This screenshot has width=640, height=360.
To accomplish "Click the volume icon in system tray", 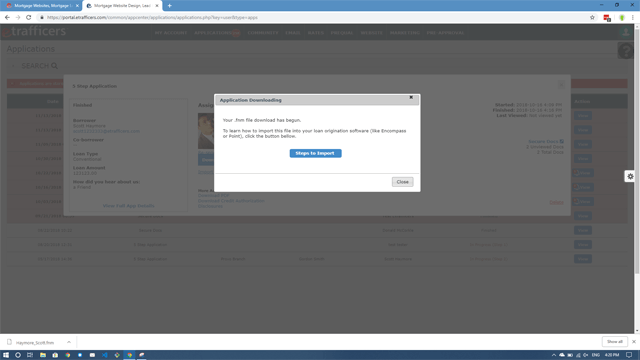I will (586, 355).
